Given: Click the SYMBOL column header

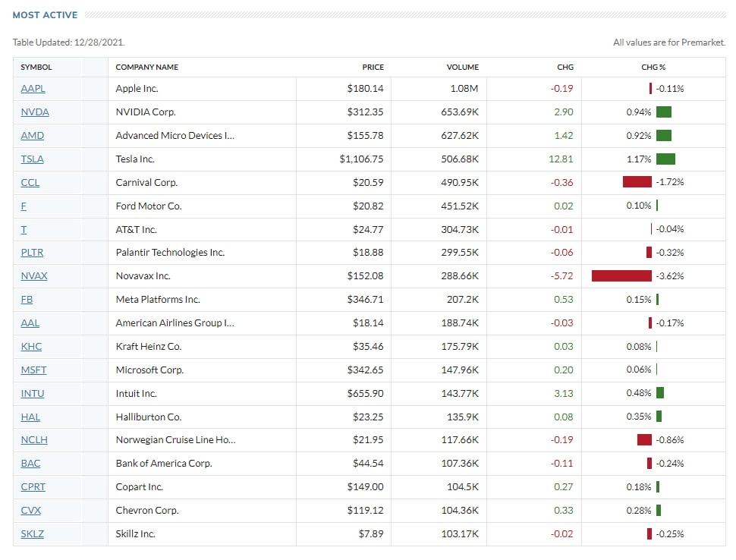Looking at the screenshot, I should click(x=36, y=67).
